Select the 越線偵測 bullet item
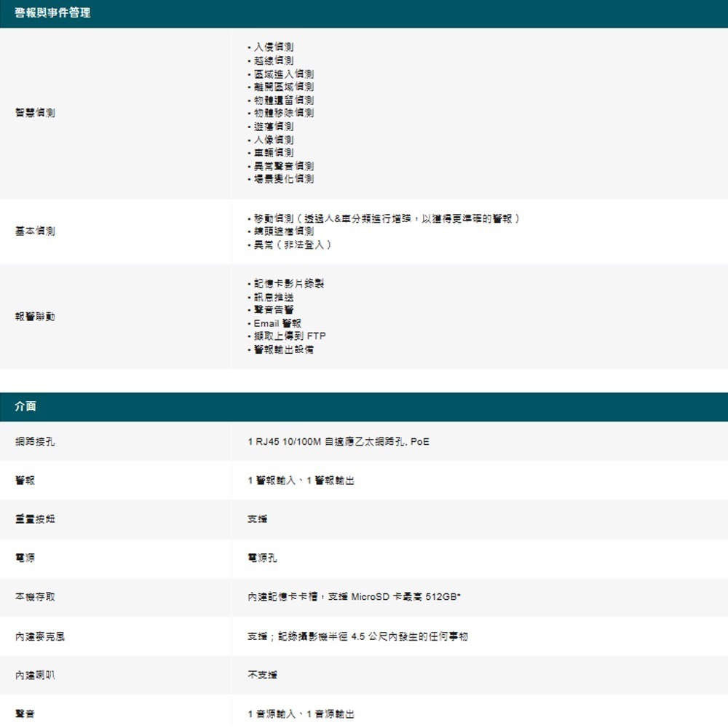Screen dimensions: 728x728 coord(274,60)
